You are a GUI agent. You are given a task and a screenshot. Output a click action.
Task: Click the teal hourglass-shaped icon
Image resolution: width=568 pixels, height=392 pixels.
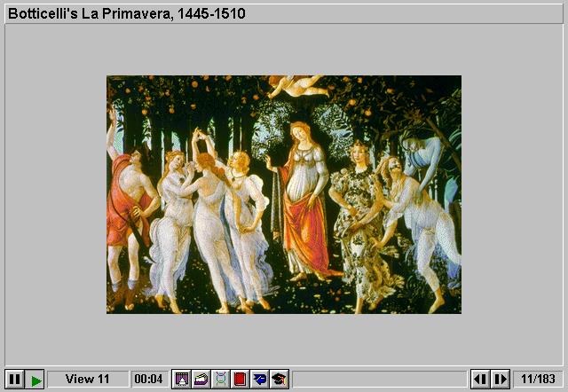(221, 379)
